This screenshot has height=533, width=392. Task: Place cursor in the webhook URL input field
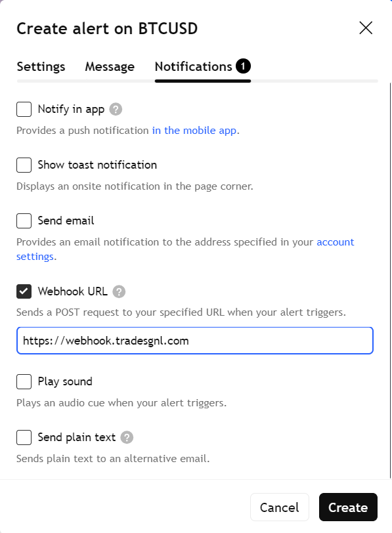tap(194, 340)
